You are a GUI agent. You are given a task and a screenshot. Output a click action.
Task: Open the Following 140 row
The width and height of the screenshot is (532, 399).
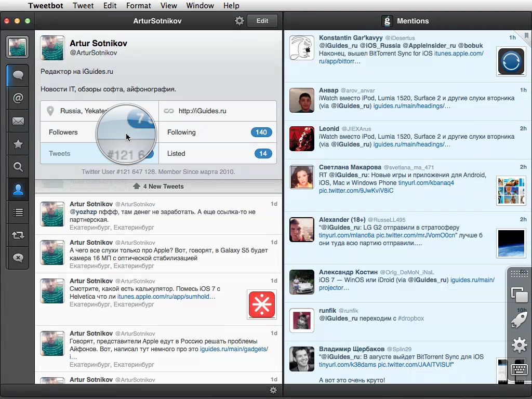pyautogui.click(x=218, y=132)
